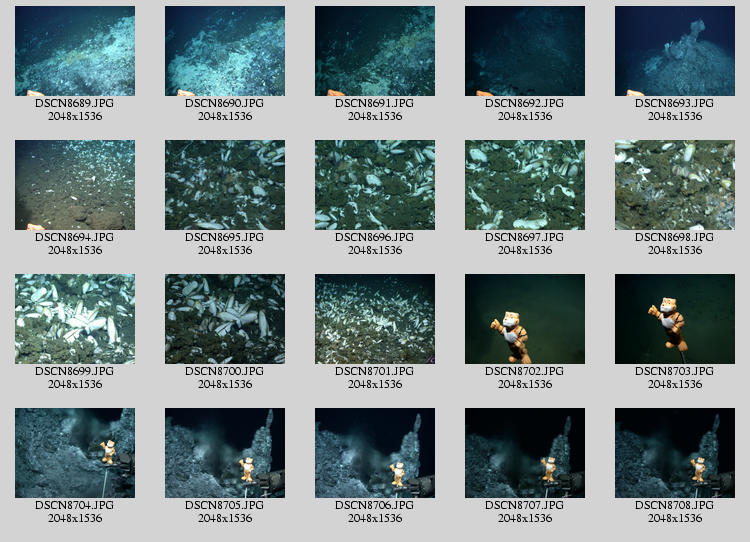Viewport: 750px width, 542px height.
Task: Open tiger toy thumbnail DSCN8702.JPG
Action: 525,319
